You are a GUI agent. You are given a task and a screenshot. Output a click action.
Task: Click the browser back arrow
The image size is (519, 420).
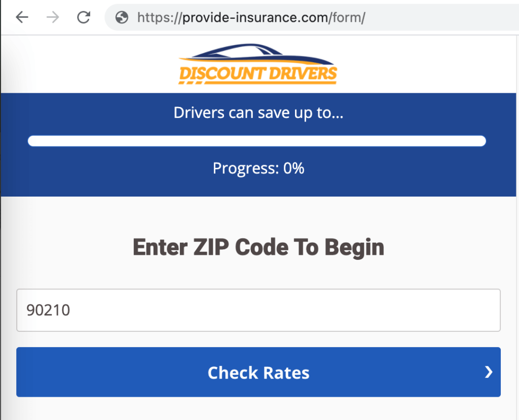[x=22, y=18]
